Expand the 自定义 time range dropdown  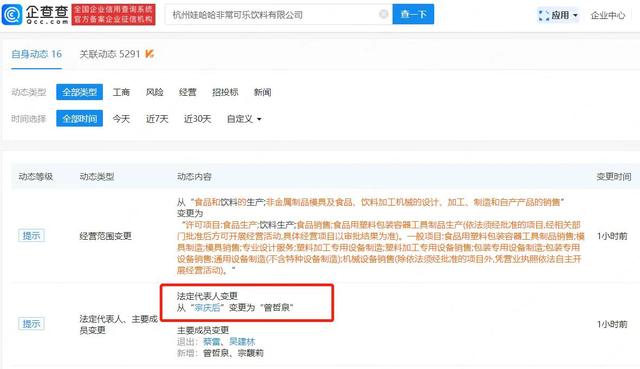coord(244,119)
